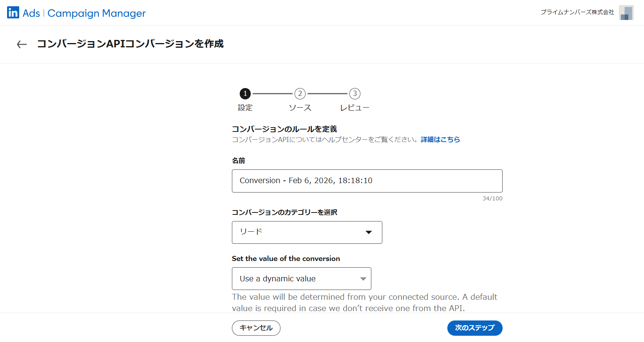Select the 設定 step label
The height and width of the screenshot is (342, 644).
[x=245, y=108]
